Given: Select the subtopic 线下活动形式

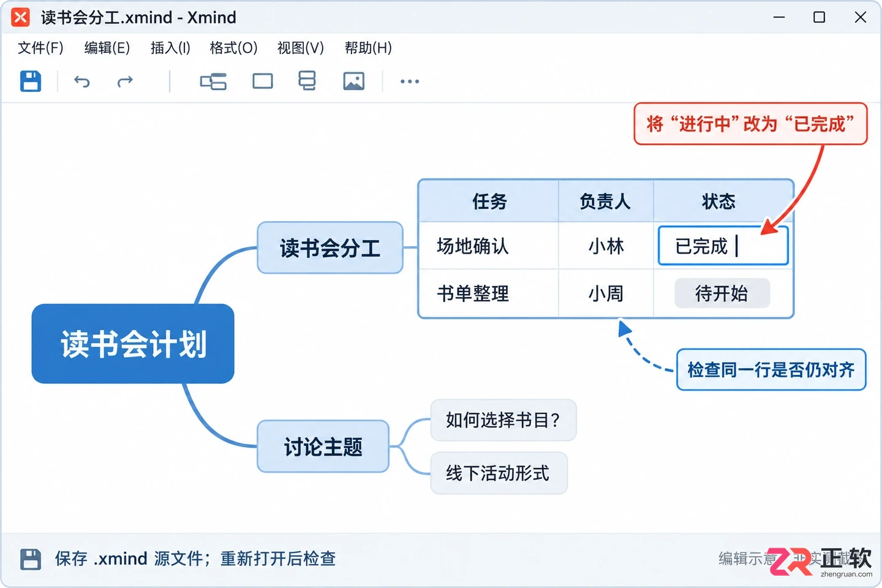Looking at the screenshot, I should [x=499, y=473].
